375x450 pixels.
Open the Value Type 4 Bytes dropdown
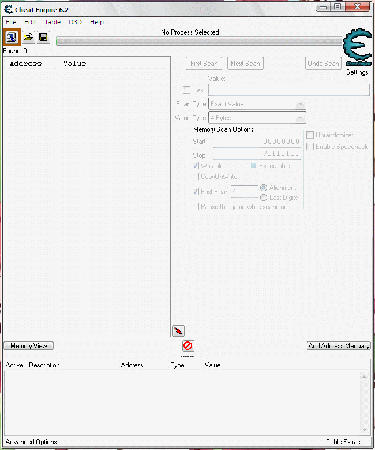point(257,118)
